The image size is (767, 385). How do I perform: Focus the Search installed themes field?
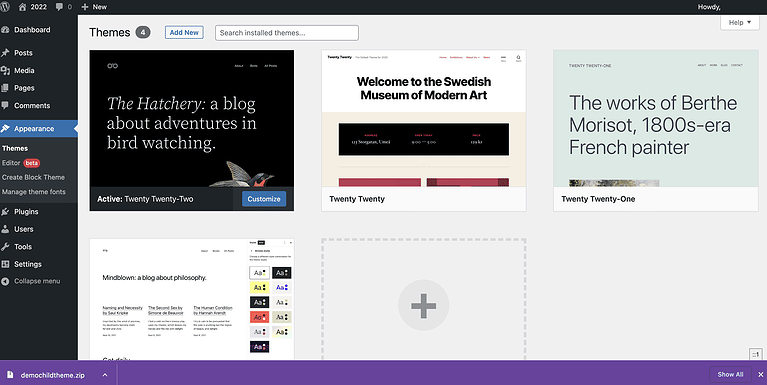(287, 33)
